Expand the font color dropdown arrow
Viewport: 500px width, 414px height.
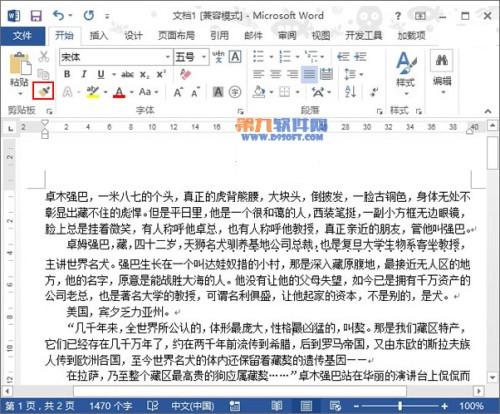point(132,92)
